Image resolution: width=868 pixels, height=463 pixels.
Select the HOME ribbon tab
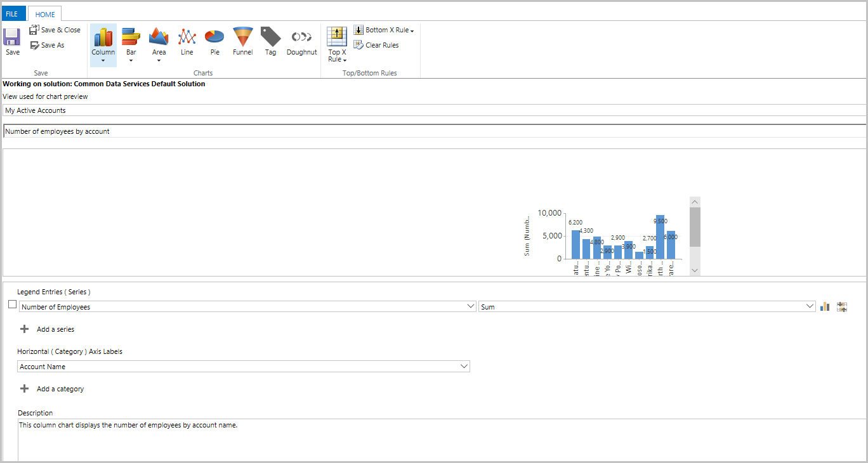coord(44,13)
